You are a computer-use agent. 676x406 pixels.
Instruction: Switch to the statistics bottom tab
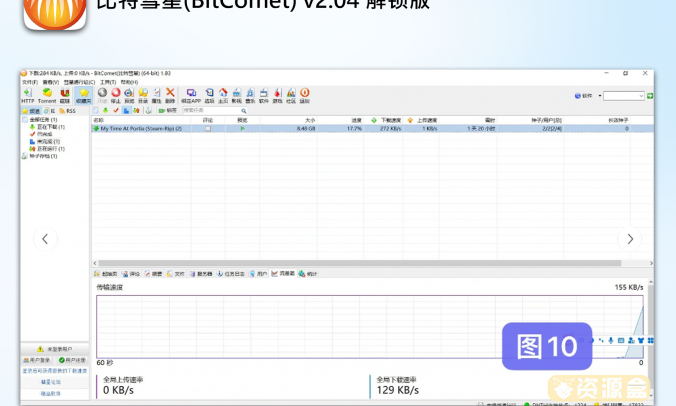(x=308, y=274)
